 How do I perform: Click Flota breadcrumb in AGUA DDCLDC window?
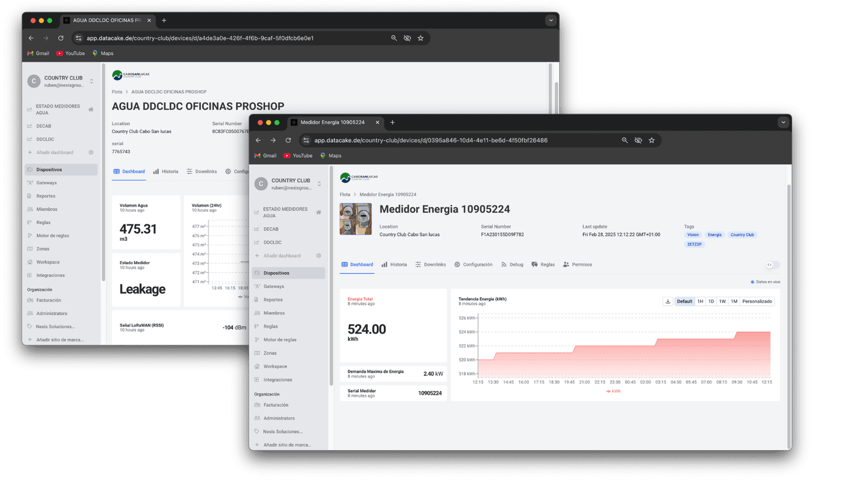tap(117, 92)
